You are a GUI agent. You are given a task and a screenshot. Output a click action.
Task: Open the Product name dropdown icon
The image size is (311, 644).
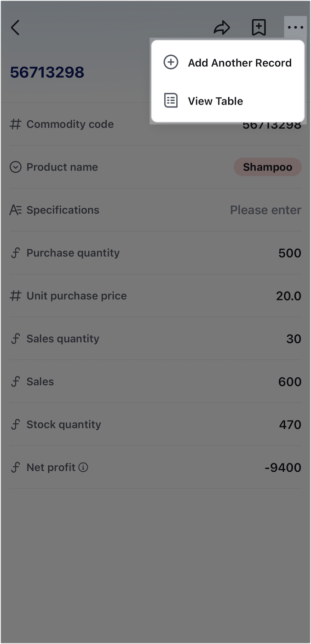(16, 167)
